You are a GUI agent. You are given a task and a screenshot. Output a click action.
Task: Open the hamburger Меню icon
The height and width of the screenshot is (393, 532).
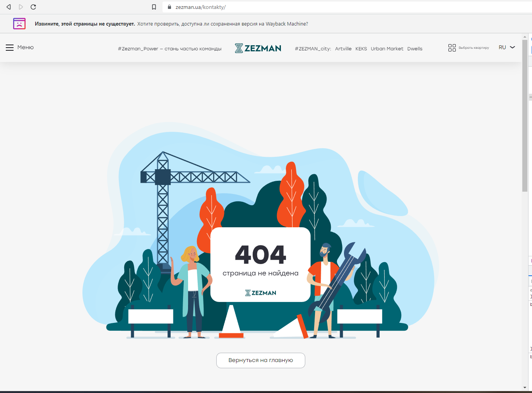(10, 48)
